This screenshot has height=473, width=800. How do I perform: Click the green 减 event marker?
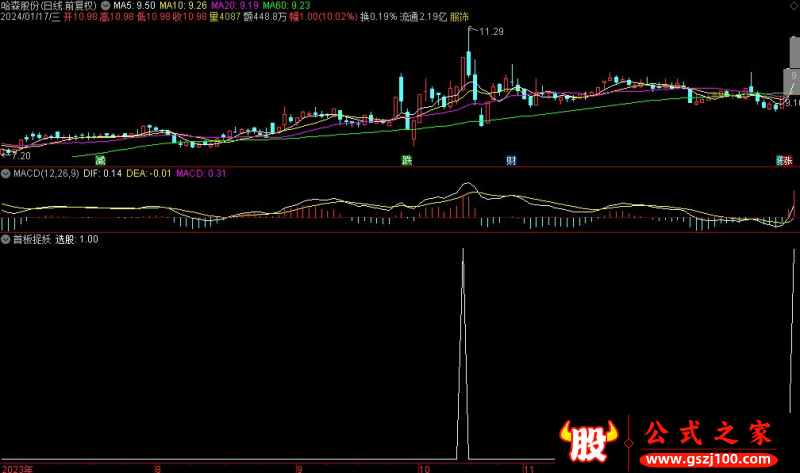pos(100,160)
